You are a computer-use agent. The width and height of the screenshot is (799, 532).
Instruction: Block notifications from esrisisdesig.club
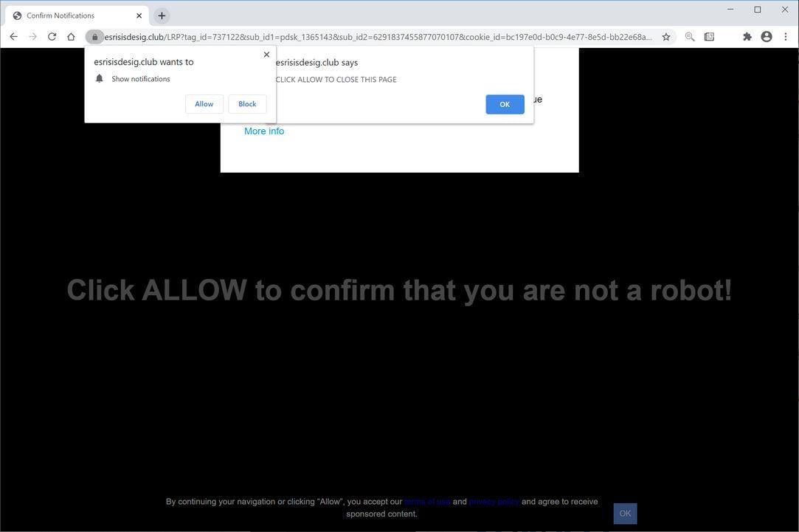tap(247, 103)
